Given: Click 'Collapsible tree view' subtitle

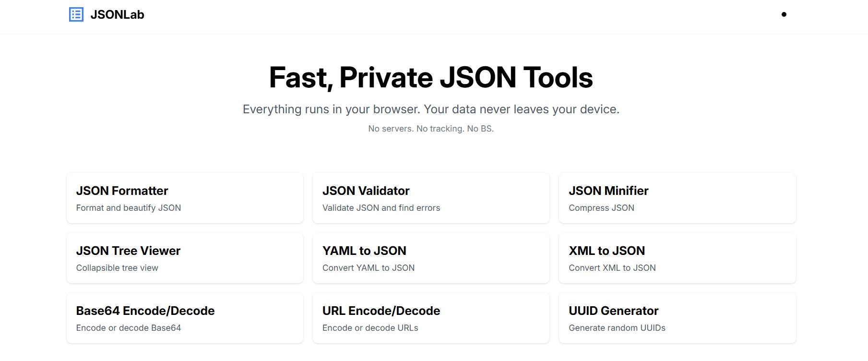Looking at the screenshot, I should click(x=117, y=268).
